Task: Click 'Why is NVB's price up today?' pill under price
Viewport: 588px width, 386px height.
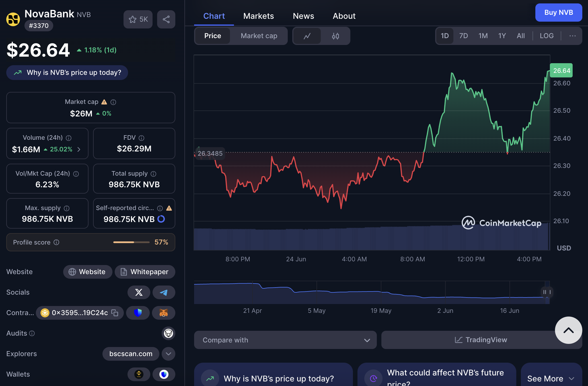Action: click(67, 73)
